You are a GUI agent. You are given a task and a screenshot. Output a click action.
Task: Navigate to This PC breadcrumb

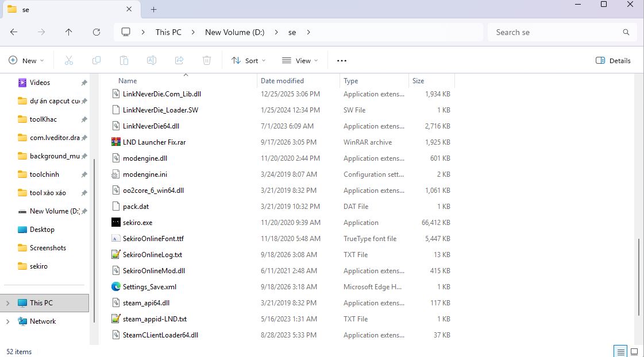pyautogui.click(x=168, y=32)
